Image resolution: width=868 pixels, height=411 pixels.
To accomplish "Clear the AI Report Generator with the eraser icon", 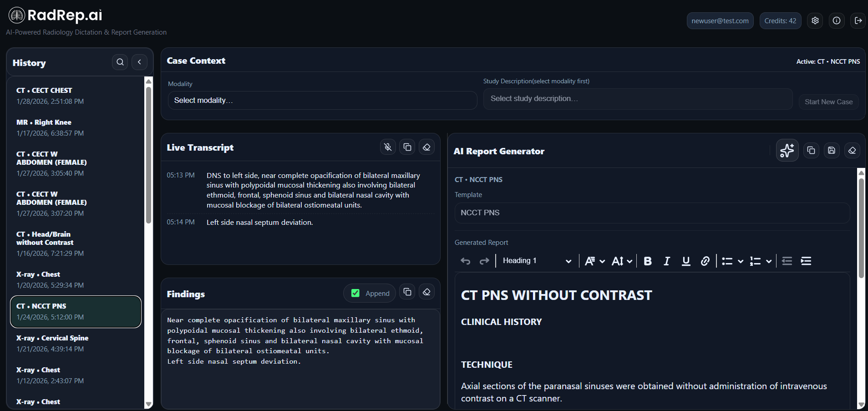I will tap(852, 150).
